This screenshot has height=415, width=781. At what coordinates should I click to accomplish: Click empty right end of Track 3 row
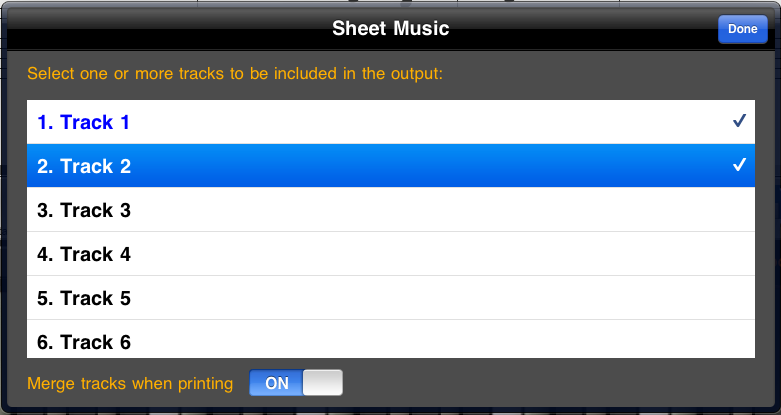coord(700,210)
